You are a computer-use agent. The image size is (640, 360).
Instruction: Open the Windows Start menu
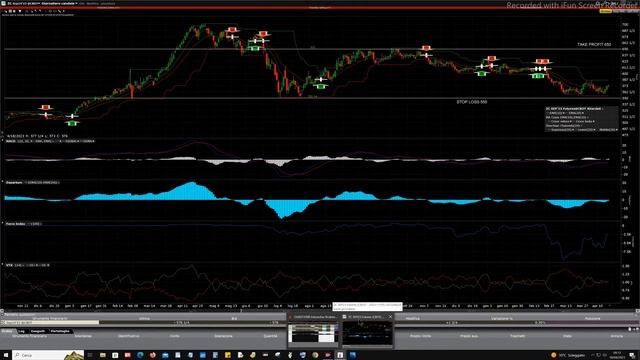[x=6, y=355]
